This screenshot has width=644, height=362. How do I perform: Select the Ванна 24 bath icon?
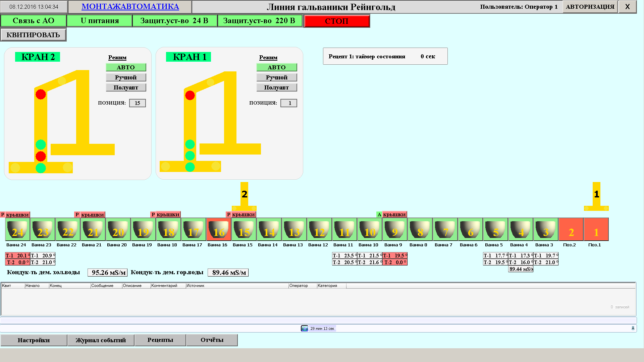click(17, 230)
